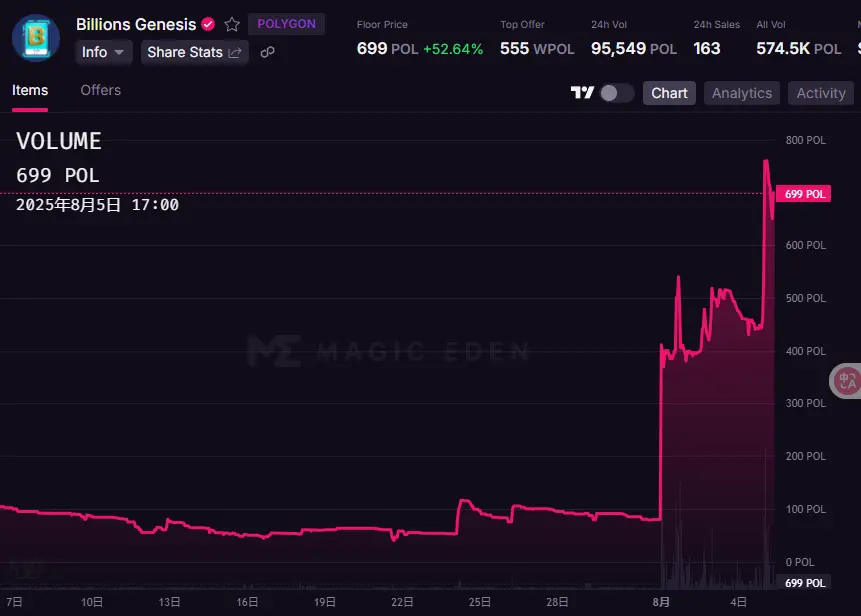Image resolution: width=861 pixels, height=616 pixels.
Task: Click the verified badge next to Billions Genesis
Action: click(208, 24)
